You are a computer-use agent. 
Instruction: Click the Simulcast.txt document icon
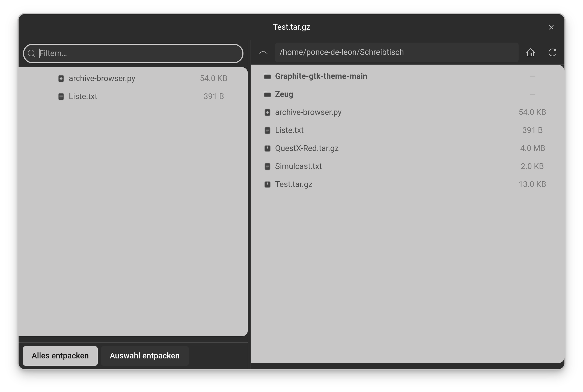click(x=267, y=167)
